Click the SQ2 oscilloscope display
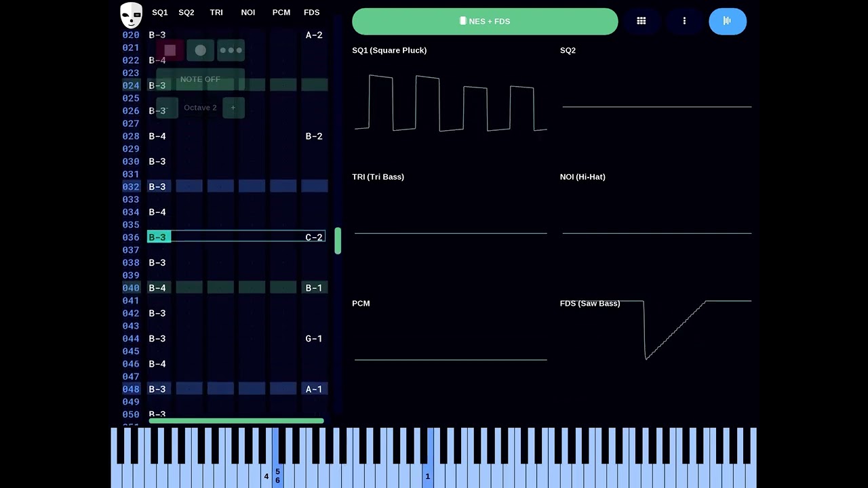The height and width of the screenshot is (488, 868). click(656, 106)
